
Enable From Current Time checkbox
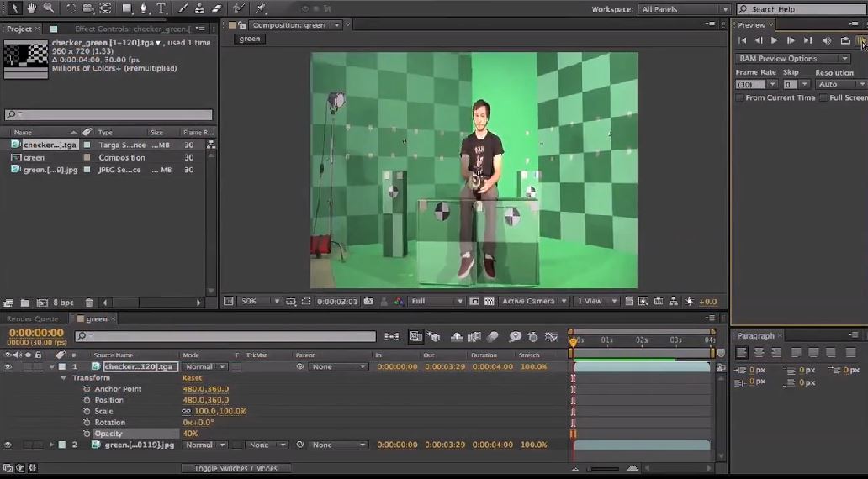(x=739, y=98)
